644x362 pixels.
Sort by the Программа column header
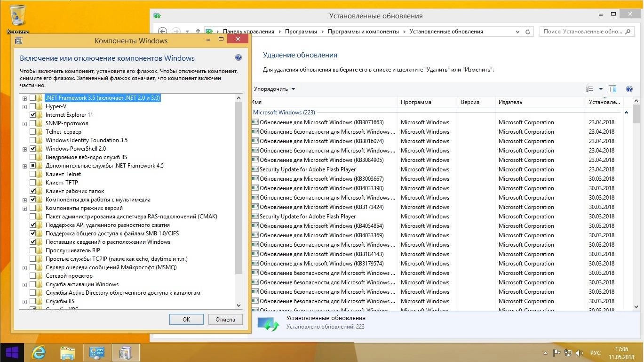[x=428, y=102]
